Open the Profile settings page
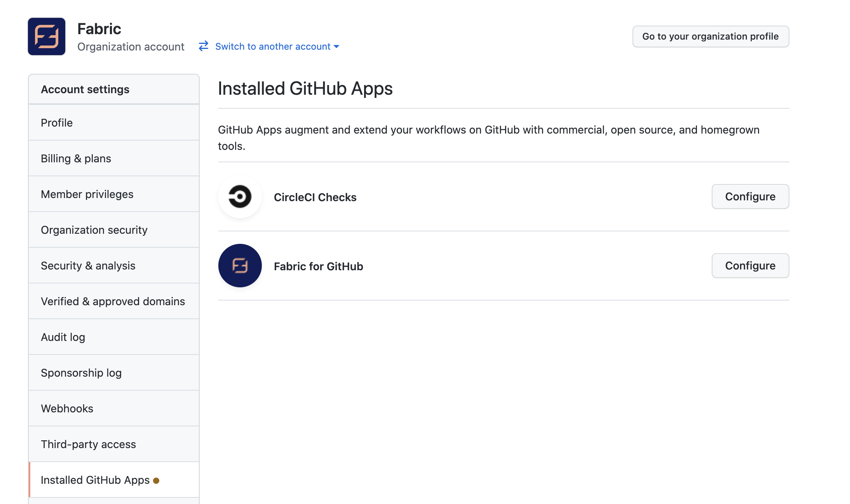The image size is (850, 504). (114, 123)
